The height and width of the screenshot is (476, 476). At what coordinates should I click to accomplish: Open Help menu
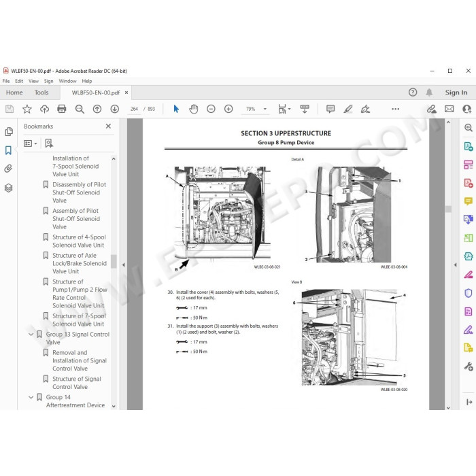tap(87, 81)
